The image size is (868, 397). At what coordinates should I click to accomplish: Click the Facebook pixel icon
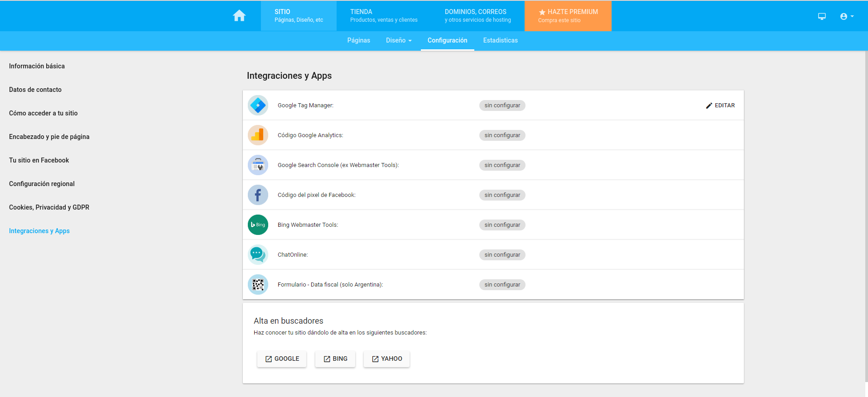click(258, 195)
